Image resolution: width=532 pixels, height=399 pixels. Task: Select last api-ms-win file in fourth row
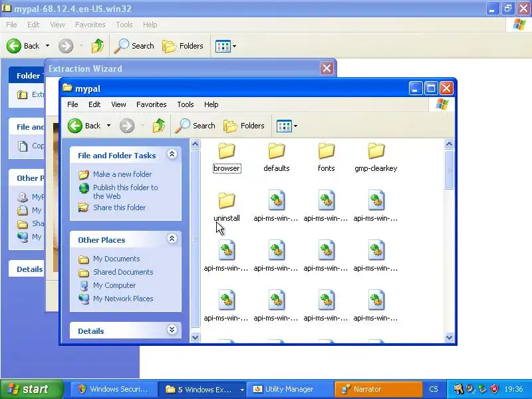376,307
